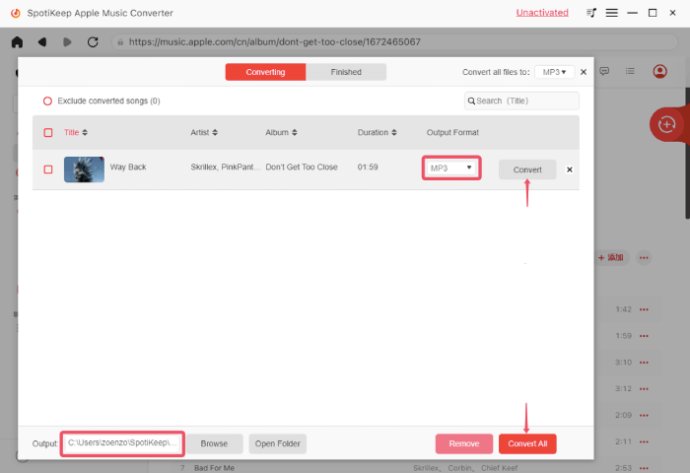The width and height of the screenshot is (690, 473).
Task: Click the Output path field
Action: click(x=122, y=444)
